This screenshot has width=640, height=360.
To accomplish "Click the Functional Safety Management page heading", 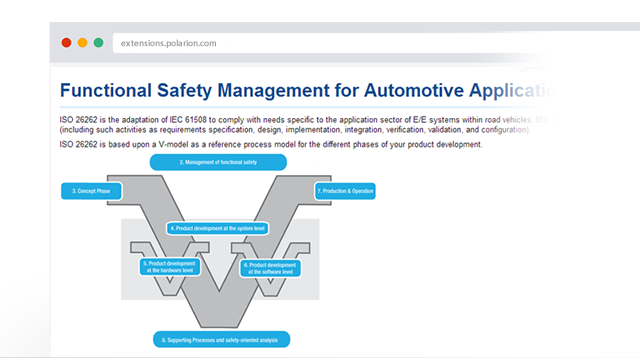I will (x=307, y=91).
